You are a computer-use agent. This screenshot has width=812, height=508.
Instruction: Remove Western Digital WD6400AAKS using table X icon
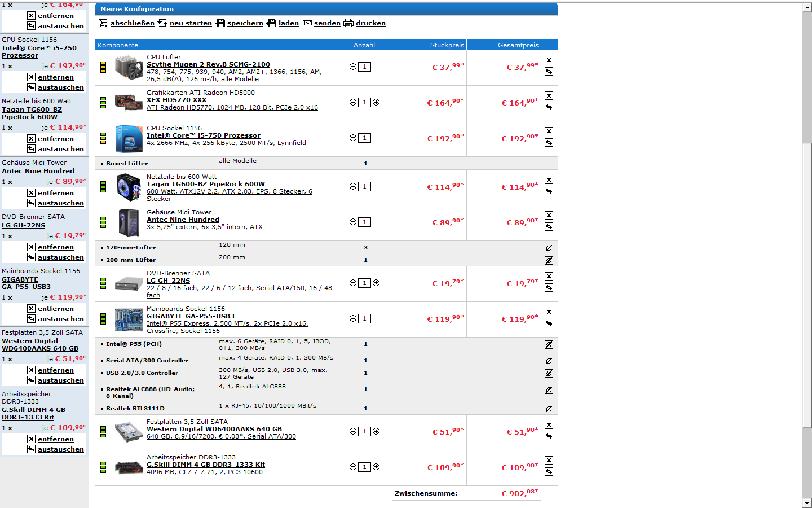[x=549, y=425]
